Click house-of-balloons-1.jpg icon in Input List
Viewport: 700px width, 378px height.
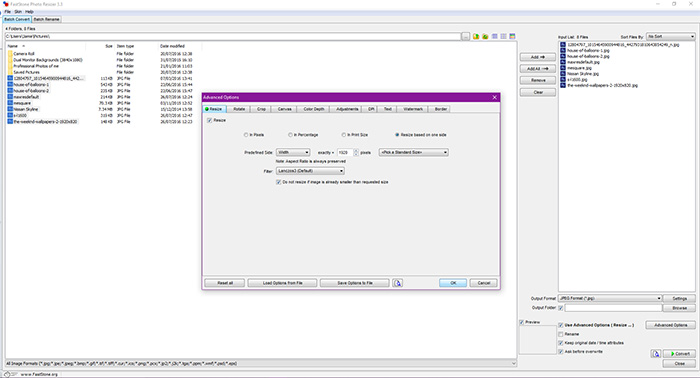(x=563, y=50)
